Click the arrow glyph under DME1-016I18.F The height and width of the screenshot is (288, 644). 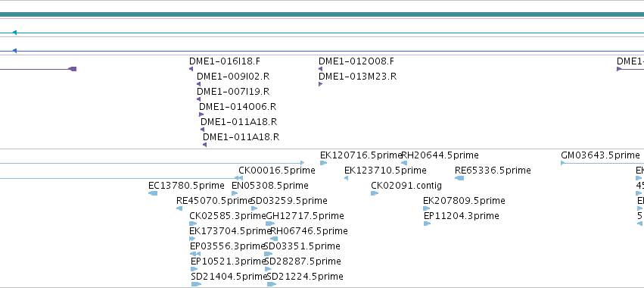[x=191, y=69]
